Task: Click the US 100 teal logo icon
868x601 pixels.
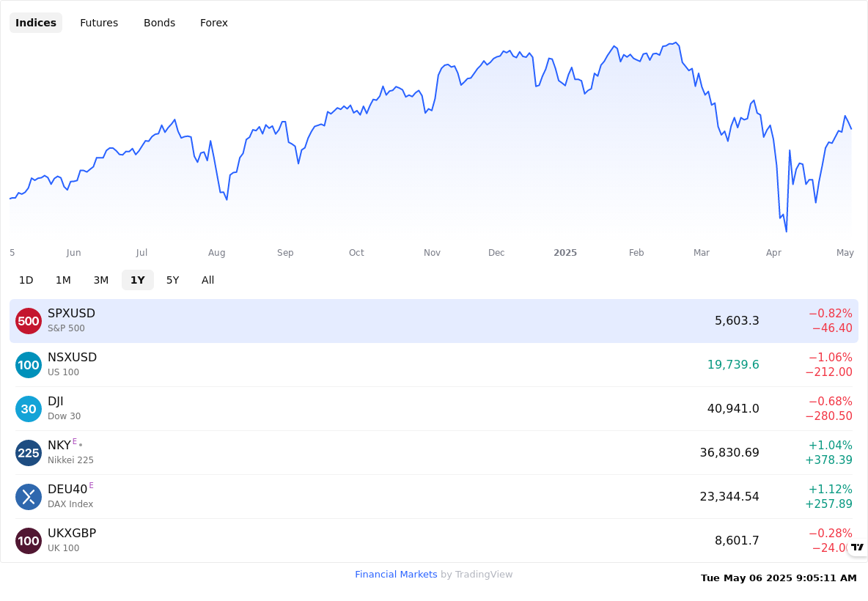Action: pyautogui.click(x=29, y=365)
